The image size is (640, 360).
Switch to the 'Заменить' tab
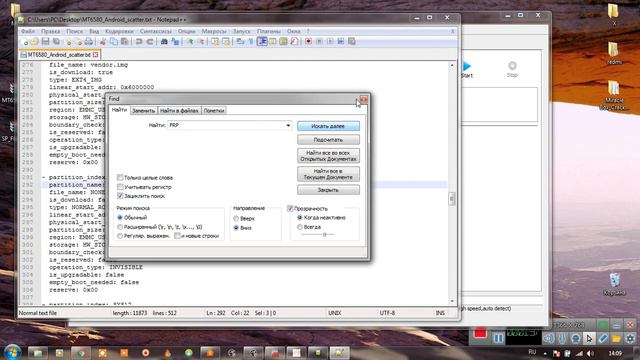143,111
